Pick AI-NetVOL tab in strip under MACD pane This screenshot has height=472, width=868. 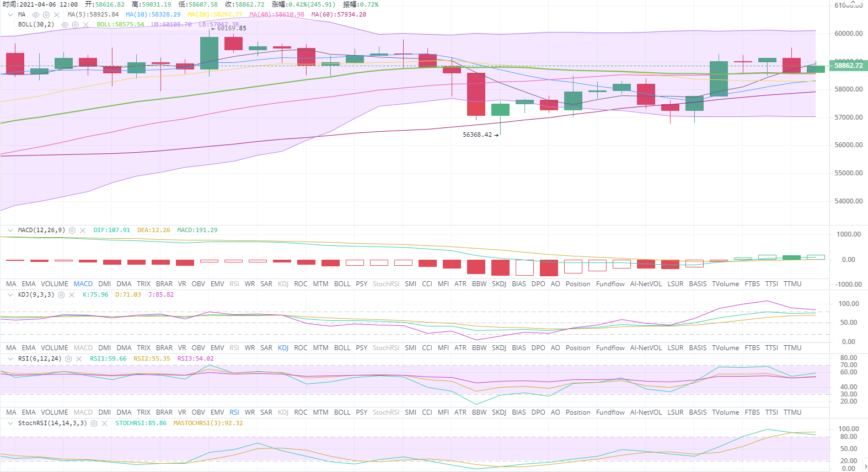pyautogui.click(x=646, y=284)
